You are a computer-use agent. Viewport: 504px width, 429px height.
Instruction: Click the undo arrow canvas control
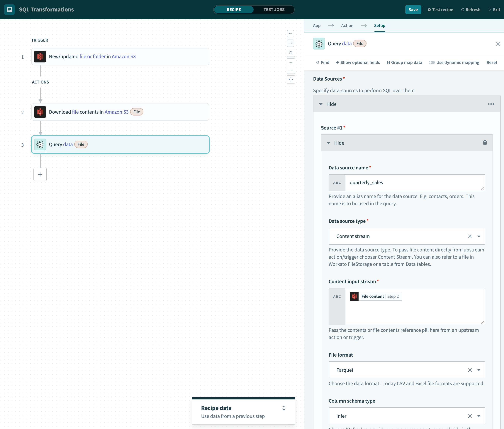[x=290, y=34]
